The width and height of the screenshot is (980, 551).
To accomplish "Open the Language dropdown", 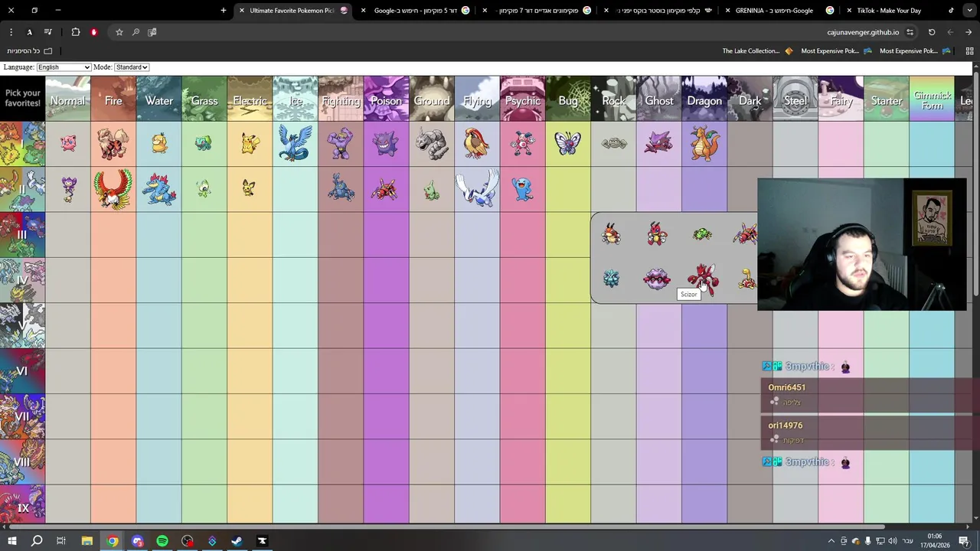I will 64,67.
